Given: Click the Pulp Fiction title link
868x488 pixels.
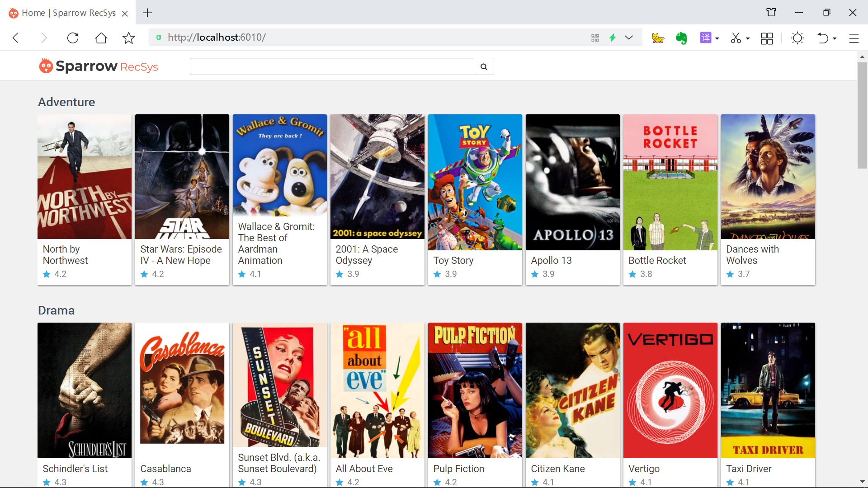Looking at the screenshot, I should pos(459,469).
